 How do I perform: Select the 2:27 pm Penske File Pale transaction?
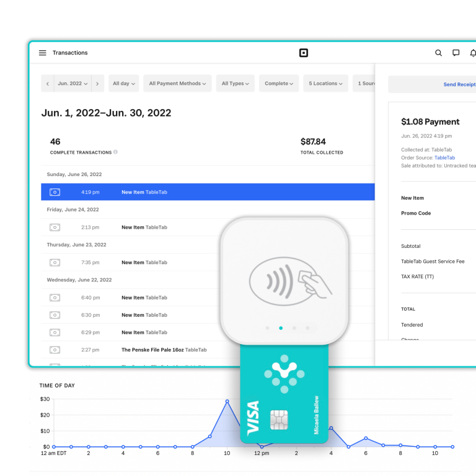click(164, 350)
